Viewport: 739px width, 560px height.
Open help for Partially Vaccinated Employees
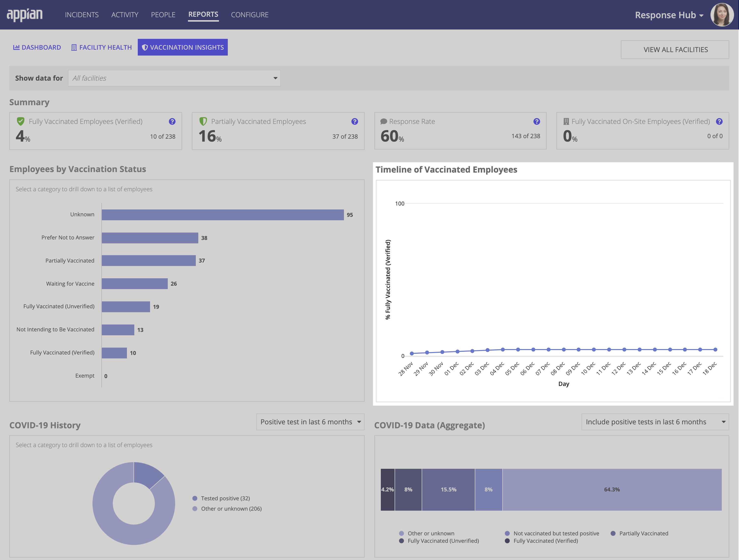click(x=354, y=121)
